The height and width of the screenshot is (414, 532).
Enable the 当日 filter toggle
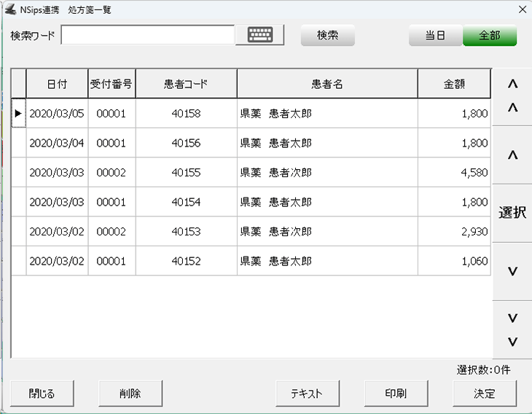tap(435, 36)
